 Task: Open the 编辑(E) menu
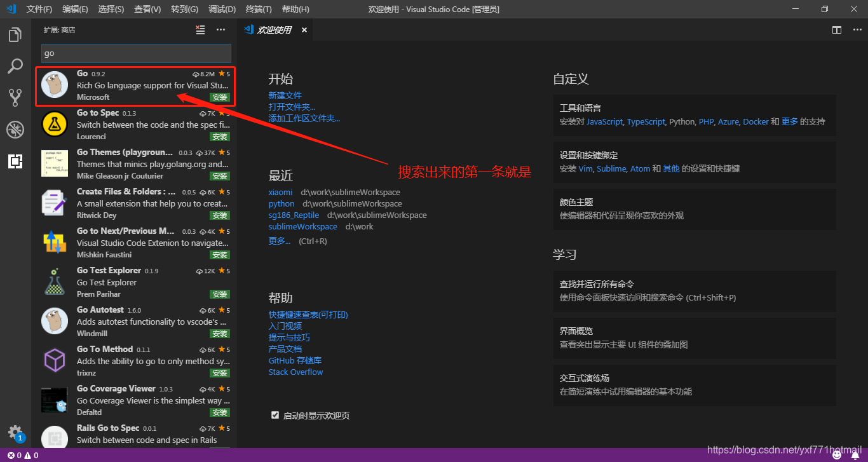[x=76, y=9]
